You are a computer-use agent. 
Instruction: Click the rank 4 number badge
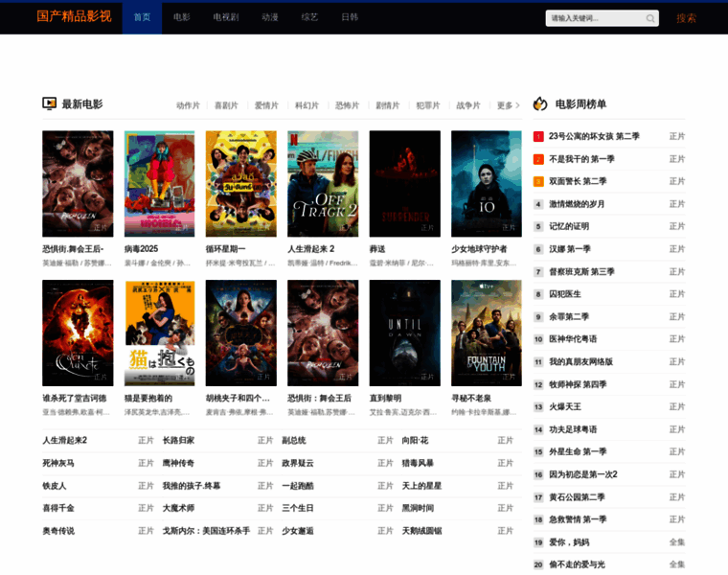click(x=538, y=204)
